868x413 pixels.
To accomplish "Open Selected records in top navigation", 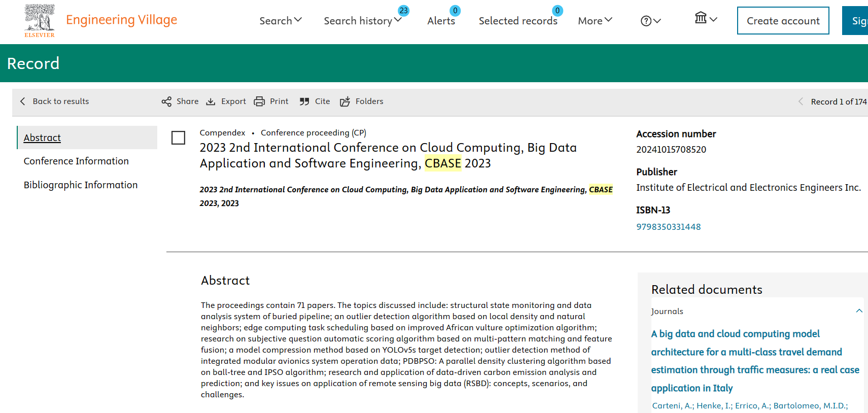I will (x=518, y=21).
